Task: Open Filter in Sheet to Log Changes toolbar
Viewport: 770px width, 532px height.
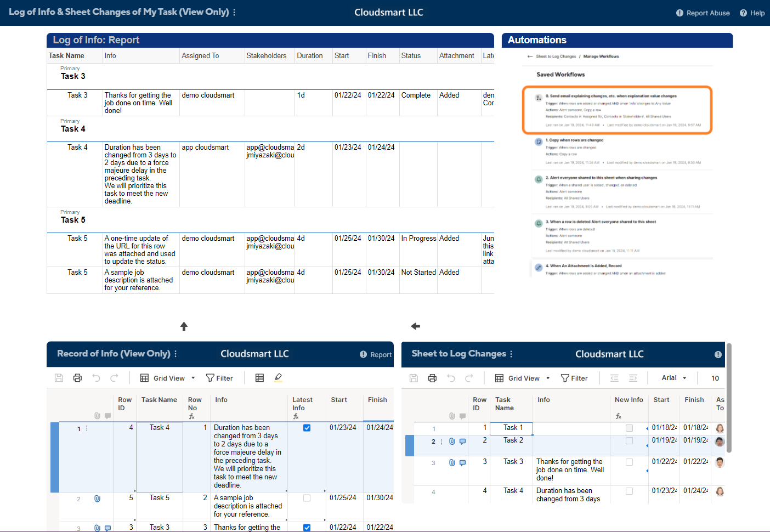Action: pyautogui.click(x=574, y=378)
